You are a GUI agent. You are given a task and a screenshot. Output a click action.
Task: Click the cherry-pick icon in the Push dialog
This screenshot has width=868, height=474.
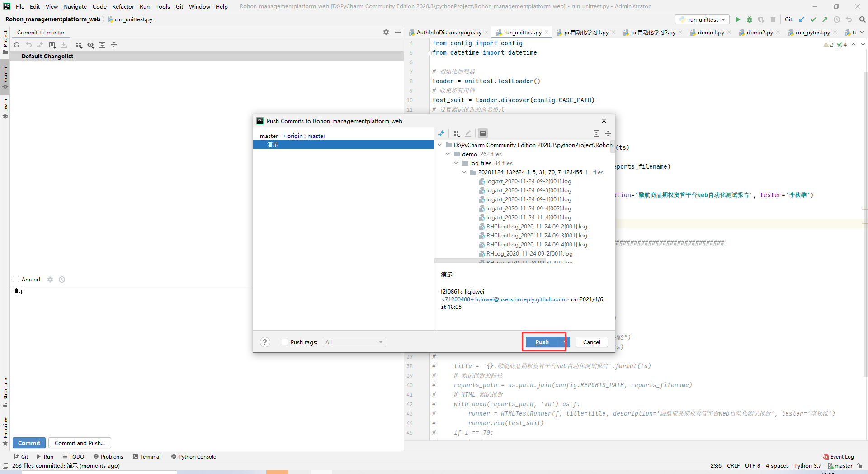(x=441, y=133)
